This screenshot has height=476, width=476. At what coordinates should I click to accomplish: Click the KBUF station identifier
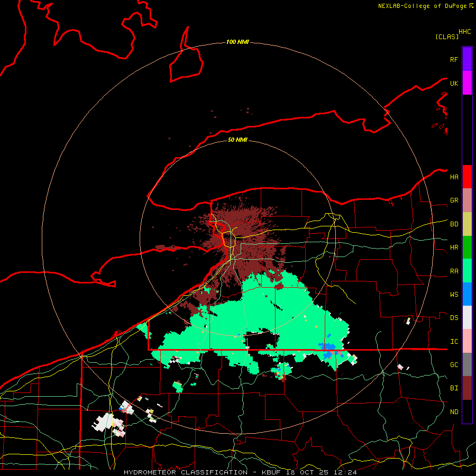[272, 472]
